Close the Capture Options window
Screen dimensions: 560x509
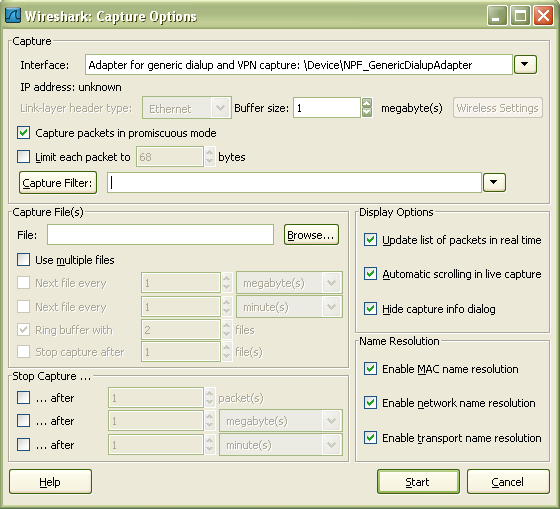click(x=543, y=16)
